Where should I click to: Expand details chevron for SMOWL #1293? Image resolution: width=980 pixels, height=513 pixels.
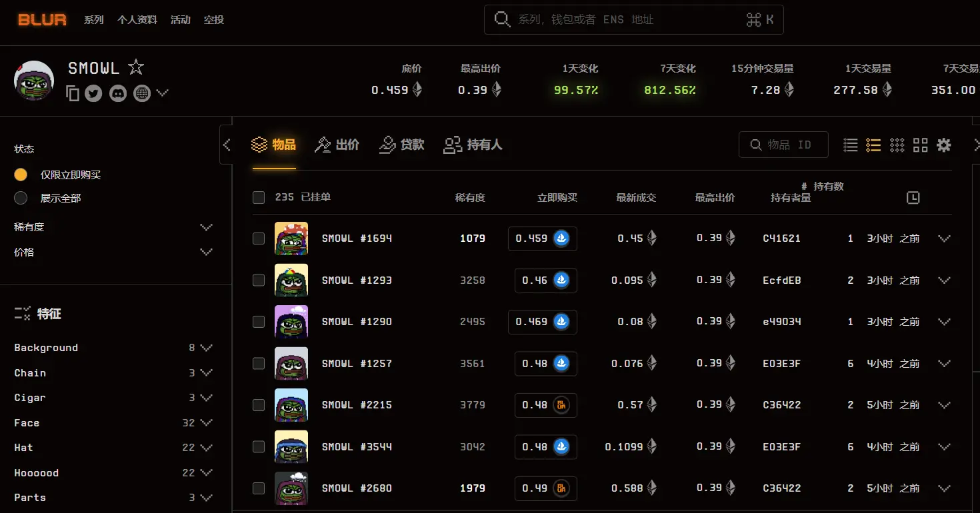(944, 280)
